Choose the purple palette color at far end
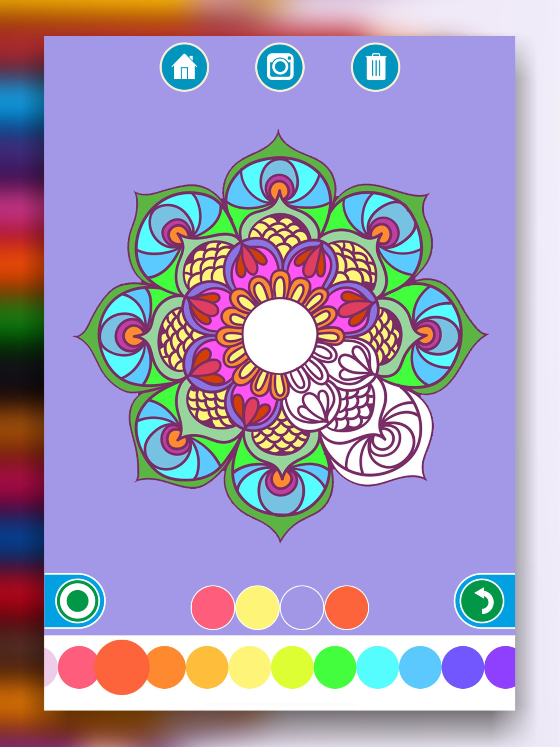The image size is (560, 747). pyautogui.click(x=500, y=667)
